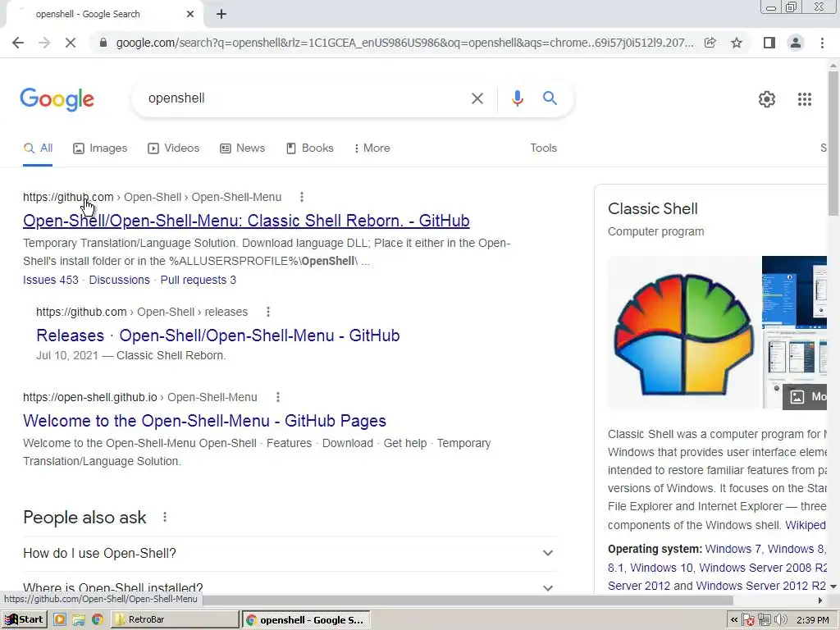The height and width of the screenshot is (630, 840).
Task: Open options dots for the releases result
Action: coord(268,312)
